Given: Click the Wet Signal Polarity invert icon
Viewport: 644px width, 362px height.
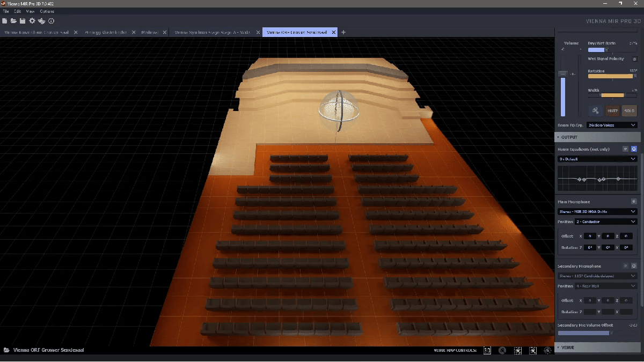Looking at the screenshot, I should [x=634, y=59].
